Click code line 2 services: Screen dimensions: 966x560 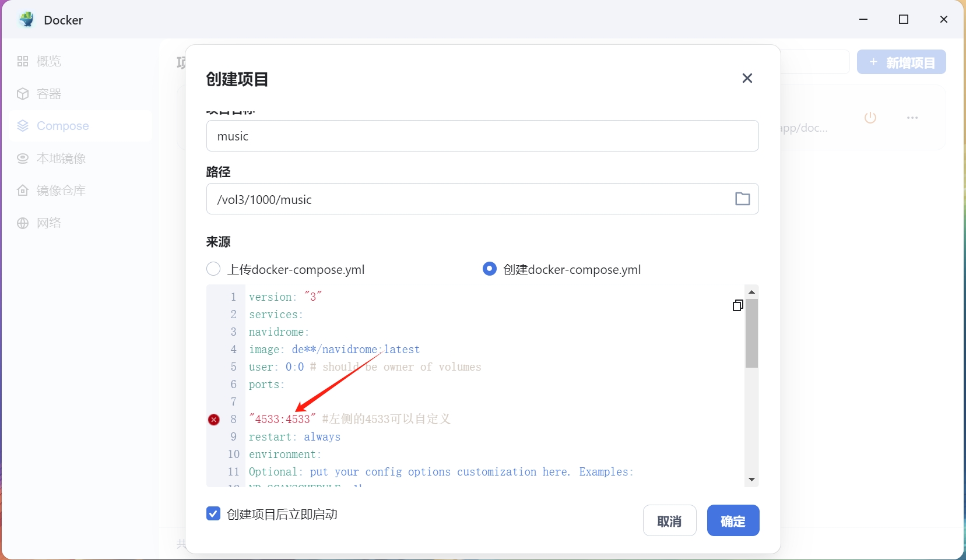[276, 314]
